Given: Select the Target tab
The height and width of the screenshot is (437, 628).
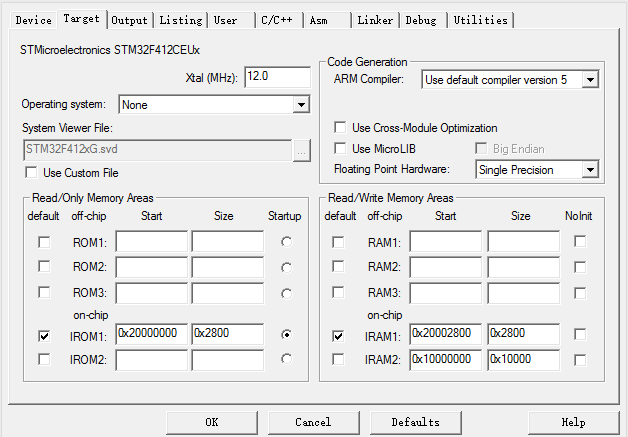Looking at the screenshot, I should (82, 19).
